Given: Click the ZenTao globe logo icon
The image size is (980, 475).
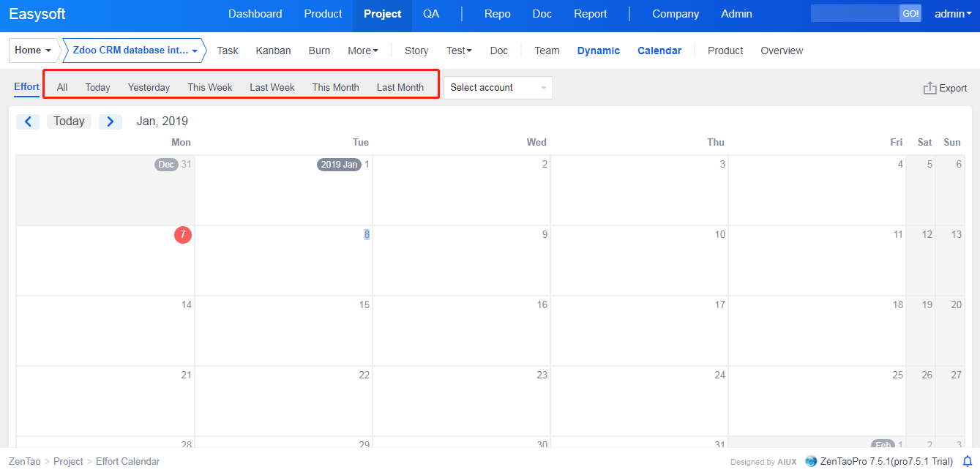Looking at the screenshot, I should (811, 461).
